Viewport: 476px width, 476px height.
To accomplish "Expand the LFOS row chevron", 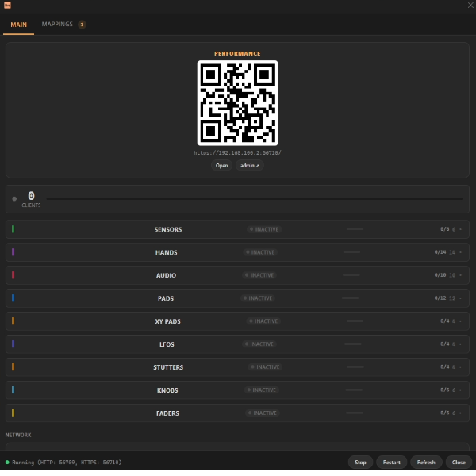I will (x=460, y=344).
